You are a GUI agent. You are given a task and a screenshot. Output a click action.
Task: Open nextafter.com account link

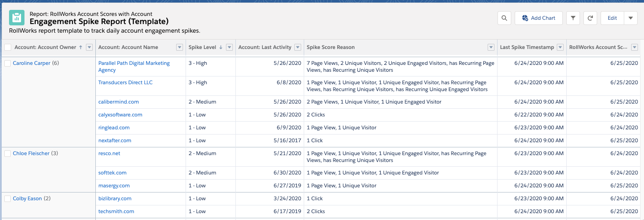pos(115,141)
